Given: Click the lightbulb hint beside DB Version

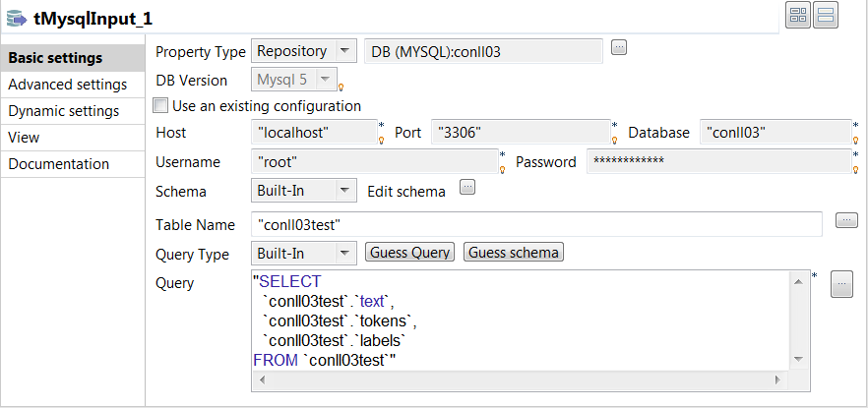Looking at the screenshot, I should (340, 86).
